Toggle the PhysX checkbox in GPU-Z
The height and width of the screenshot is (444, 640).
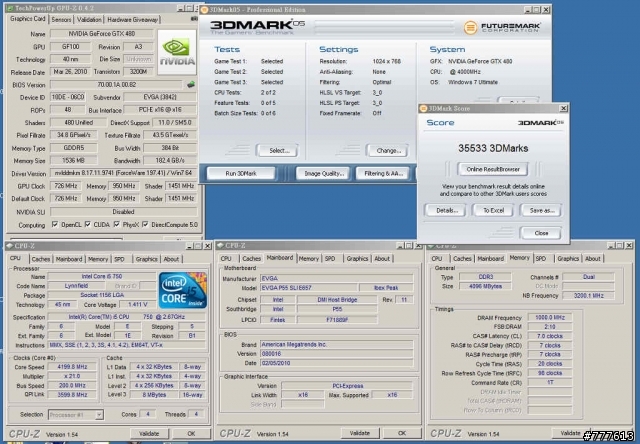coord(117,224)
